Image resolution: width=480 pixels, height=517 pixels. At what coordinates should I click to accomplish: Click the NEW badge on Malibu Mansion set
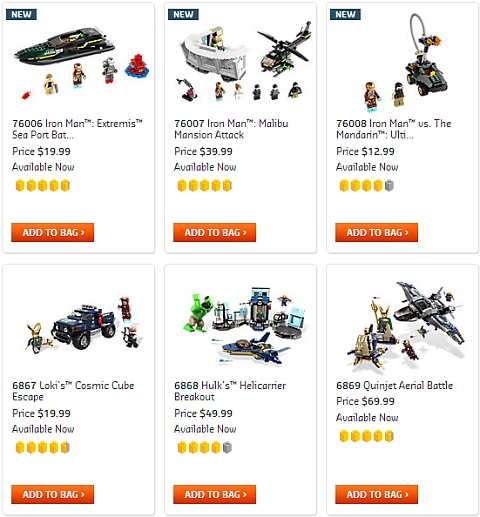tap(183, 14)
